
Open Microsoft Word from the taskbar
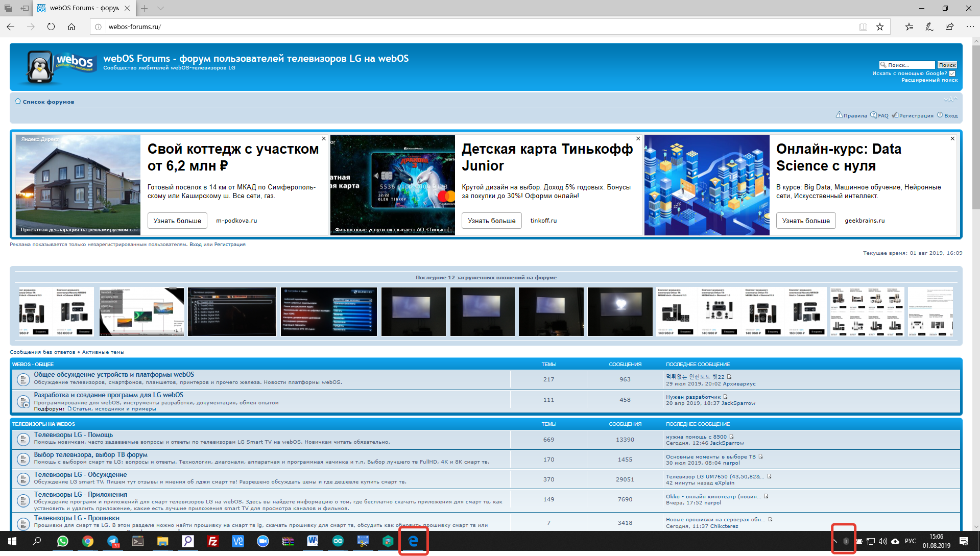[313, 541]
